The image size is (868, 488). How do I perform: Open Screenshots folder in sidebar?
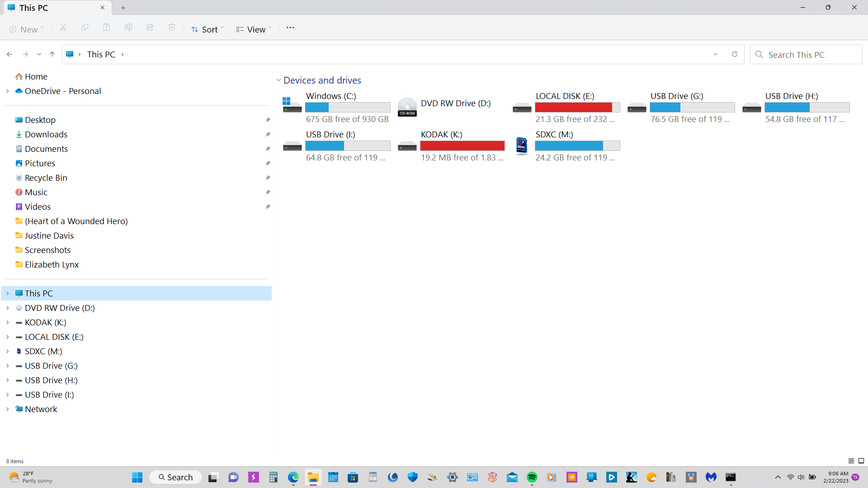click(47, 250)
